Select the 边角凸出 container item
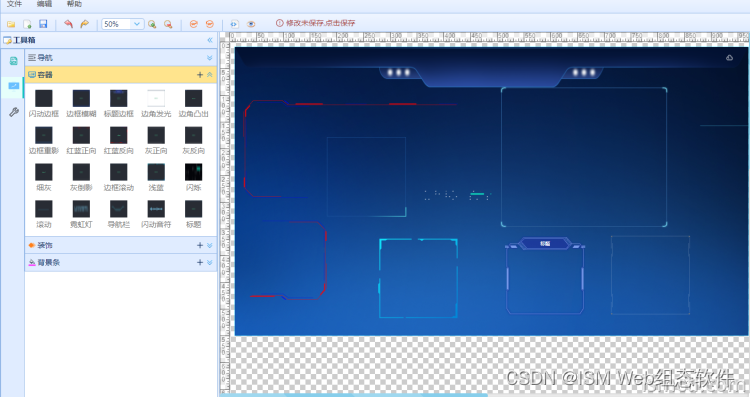The width and height of the screenshot is (750, 397). 193,103
